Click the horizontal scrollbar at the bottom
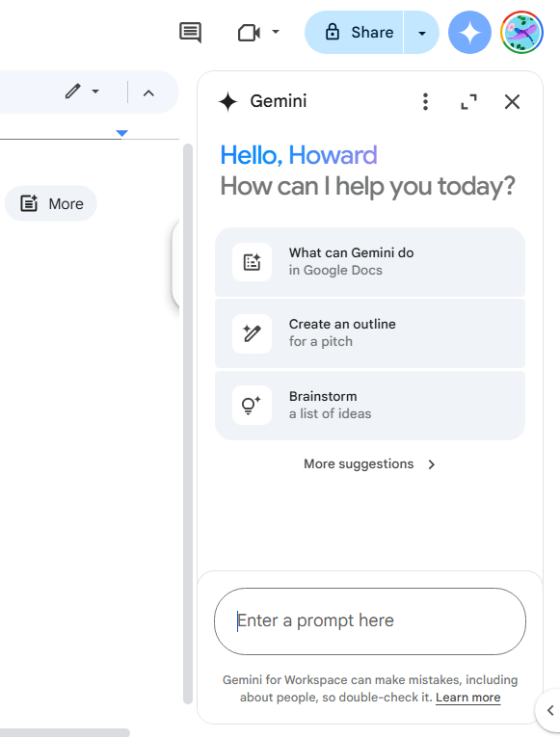Screen dimensions: 560x739 [65, 732]
